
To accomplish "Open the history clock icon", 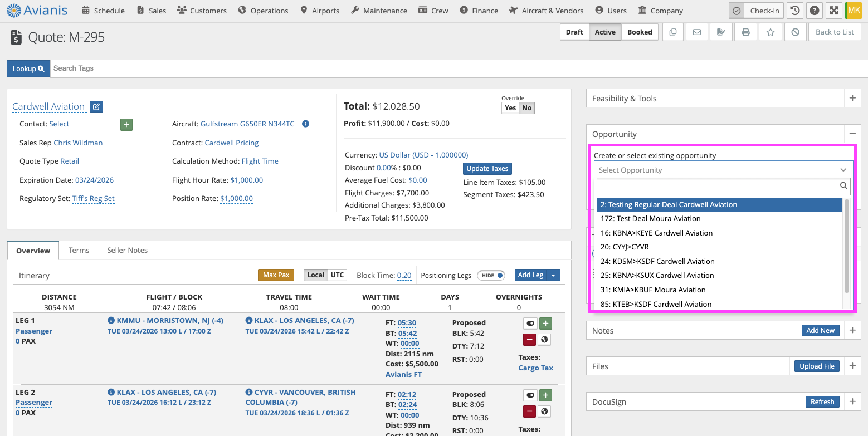I will 796,11.
